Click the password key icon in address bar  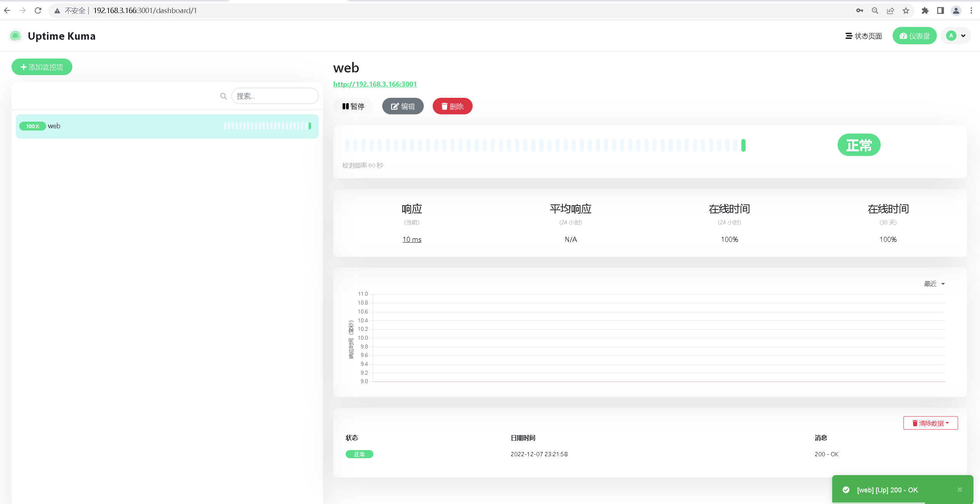click(x=860, y=10)
